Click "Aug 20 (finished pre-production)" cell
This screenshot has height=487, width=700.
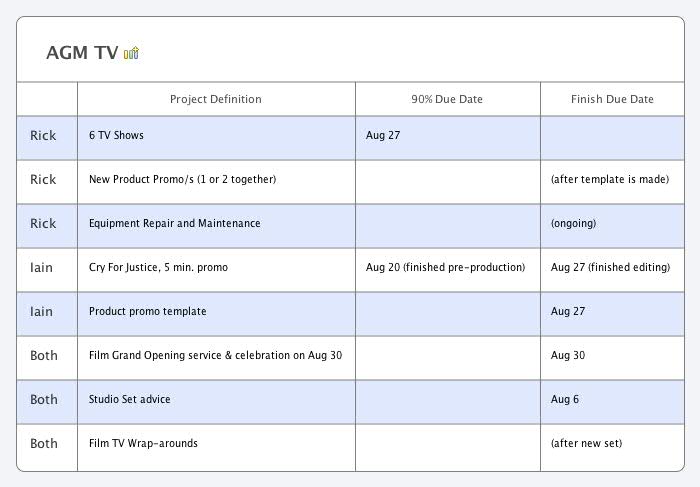(445, 267)
